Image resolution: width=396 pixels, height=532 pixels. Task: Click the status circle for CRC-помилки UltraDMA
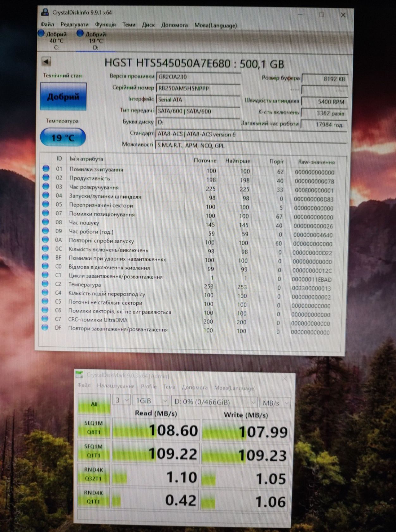tap(45, 319)
